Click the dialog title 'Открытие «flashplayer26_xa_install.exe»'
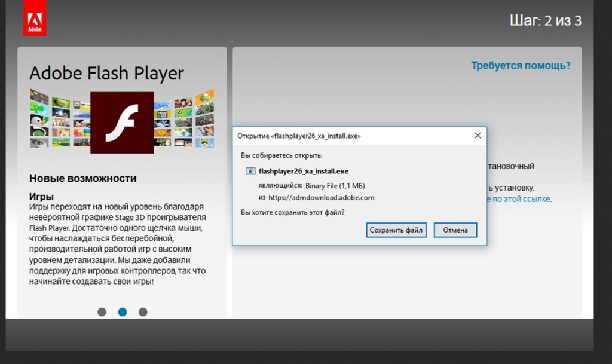This screenshot has height=364, width=612. pyautogui.click(x=299, y=136)
